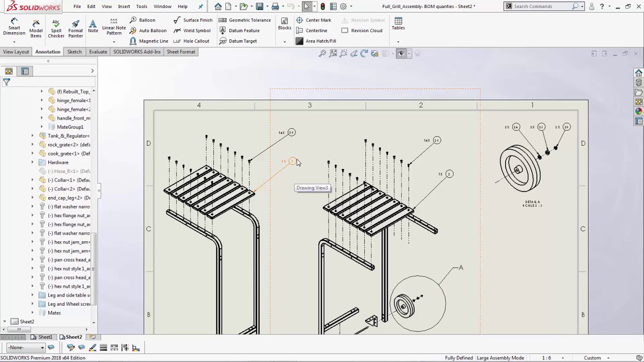Viewport: 644px width, 362px height.
Task: Open the Blocks tool
Action: tap(284, 24)
